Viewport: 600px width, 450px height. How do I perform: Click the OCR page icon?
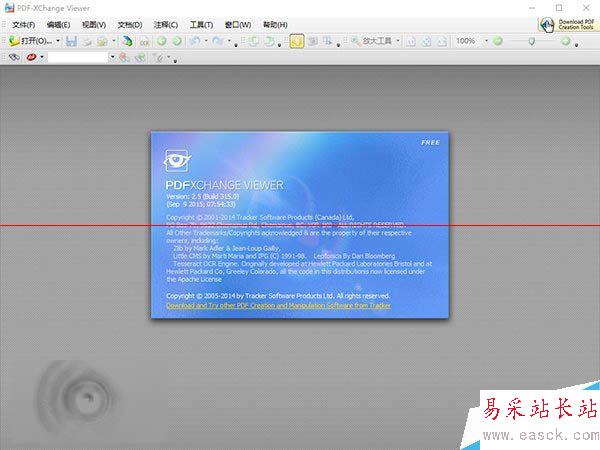(144, 41)
